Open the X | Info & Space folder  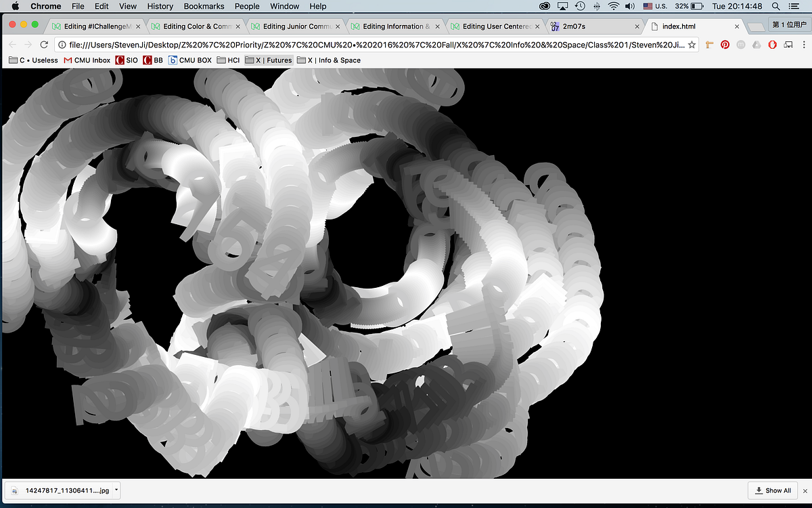click(329, 60)
